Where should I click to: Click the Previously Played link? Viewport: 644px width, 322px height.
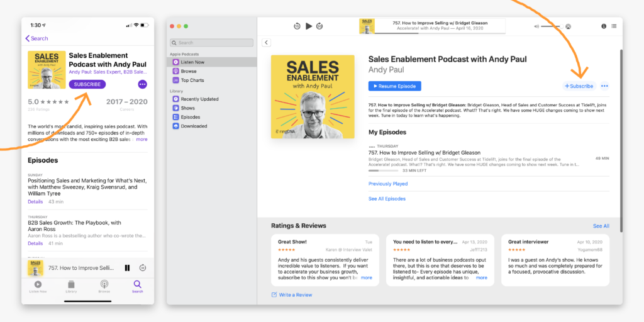[x=388, y=184]
